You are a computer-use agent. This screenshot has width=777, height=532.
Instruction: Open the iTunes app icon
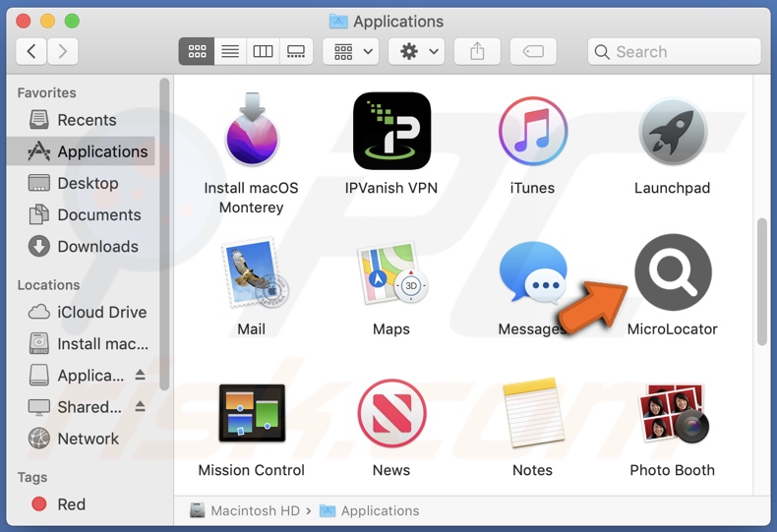coord(533,131)
